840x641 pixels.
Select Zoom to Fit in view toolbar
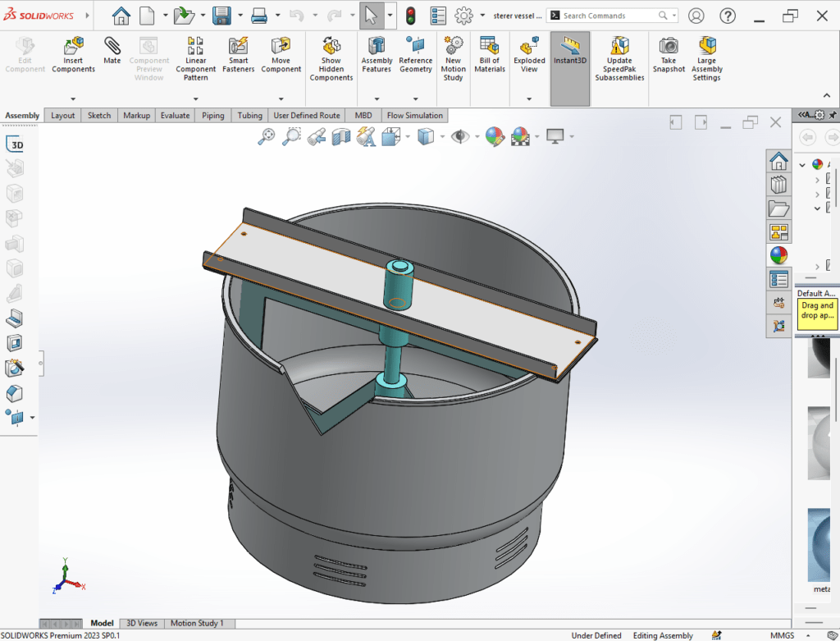click(x=266, y=137)
